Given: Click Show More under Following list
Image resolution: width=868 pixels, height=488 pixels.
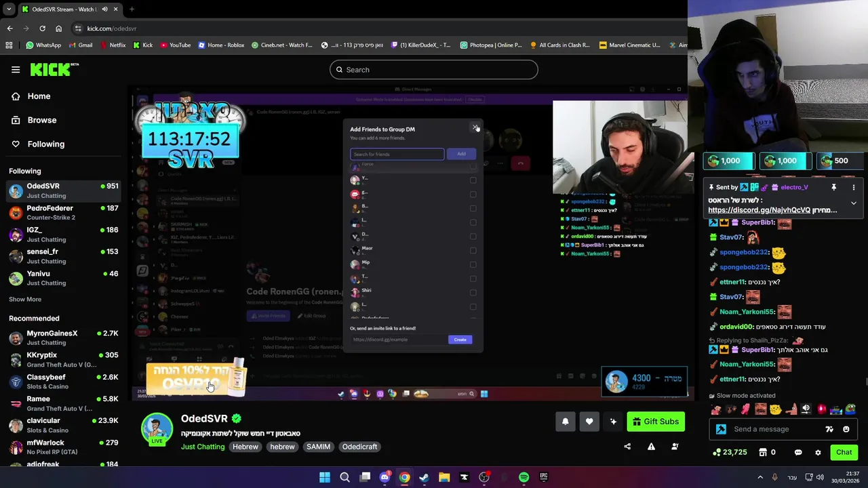Looking at the screenshot, I should [25, 299].
